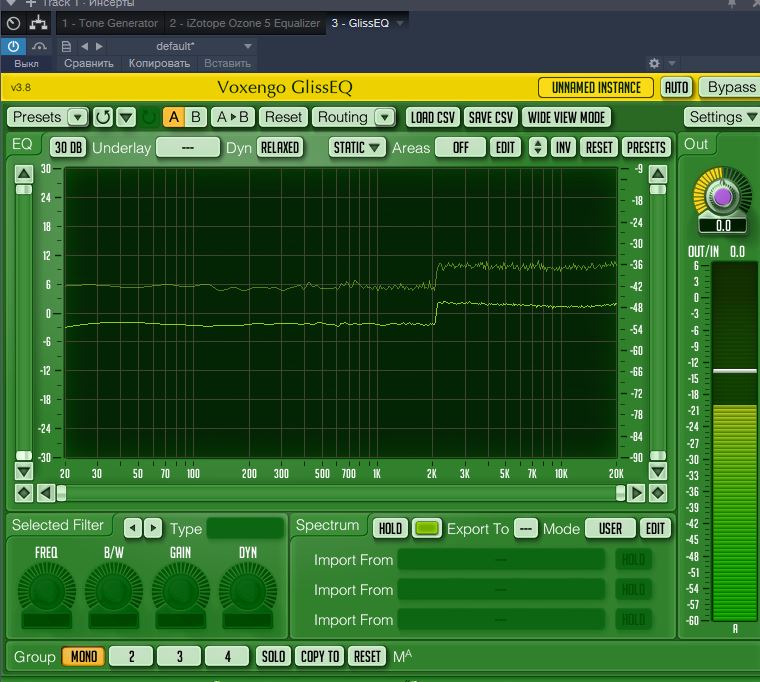Click the DYN knob
Viewport: 760px width, 682px height.
(x=248, y=590)
